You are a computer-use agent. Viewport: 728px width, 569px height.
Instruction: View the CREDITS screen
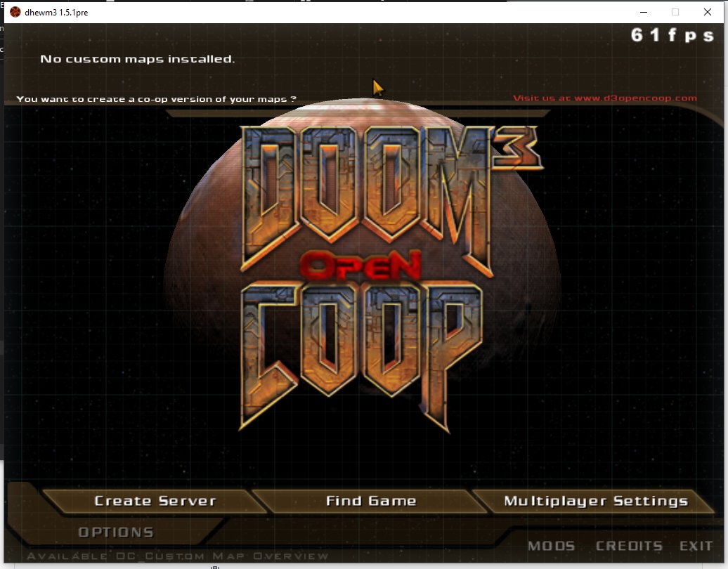click(x=629, y=546)
